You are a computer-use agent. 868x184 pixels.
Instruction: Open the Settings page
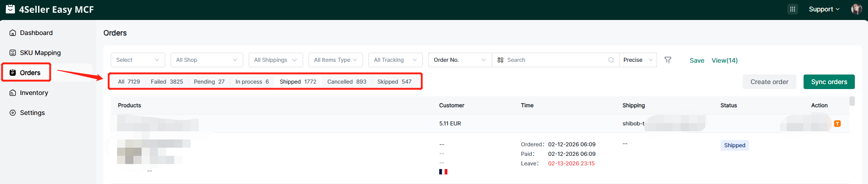[x=32, y=113]
